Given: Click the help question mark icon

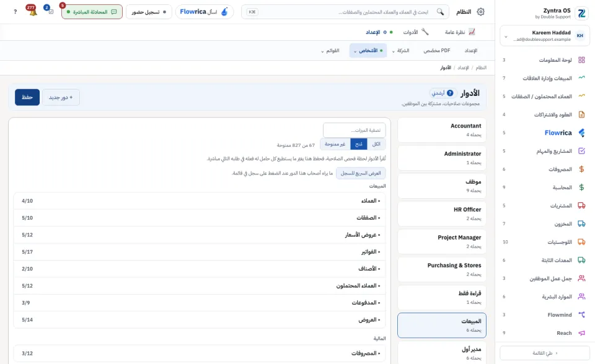Looking at the screenshot, I should (x=15, y=12).
